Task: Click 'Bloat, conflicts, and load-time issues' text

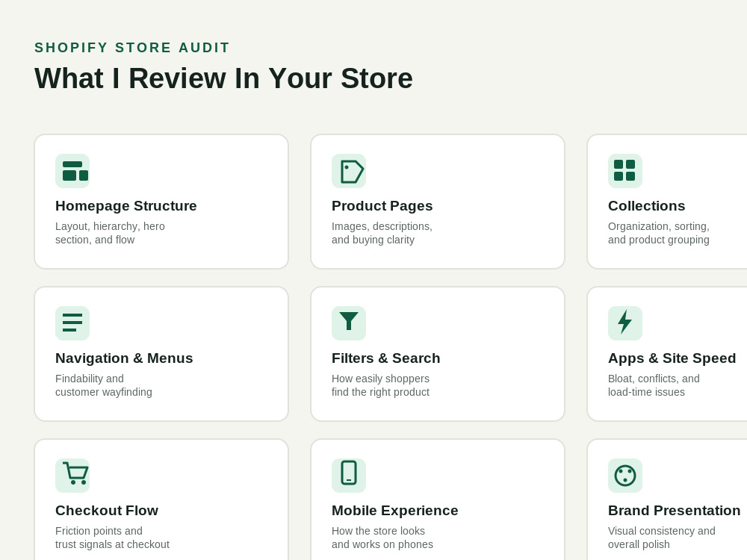Action: point(654,385)
